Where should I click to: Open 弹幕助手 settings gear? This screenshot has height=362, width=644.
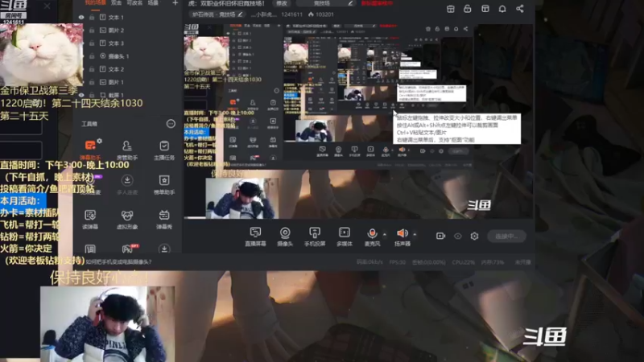99,141
